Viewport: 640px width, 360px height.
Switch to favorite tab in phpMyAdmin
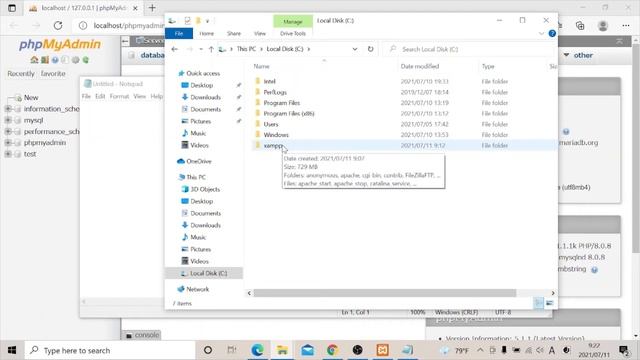point(53,73)
